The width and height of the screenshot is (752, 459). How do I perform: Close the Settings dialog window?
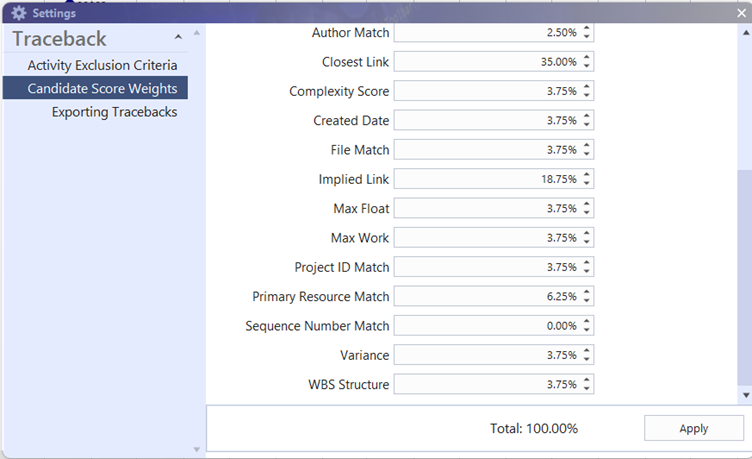pos(740,13)
